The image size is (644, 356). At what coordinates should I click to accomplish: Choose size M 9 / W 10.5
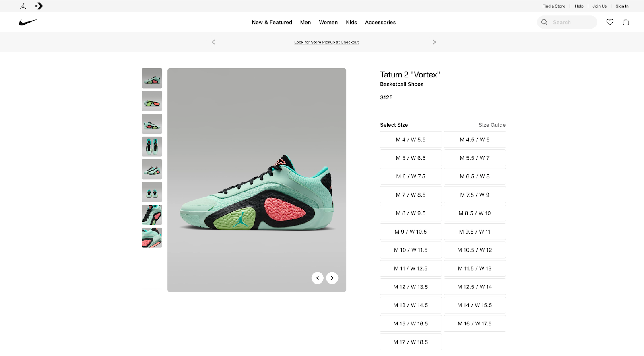click(x=411, y=232)
